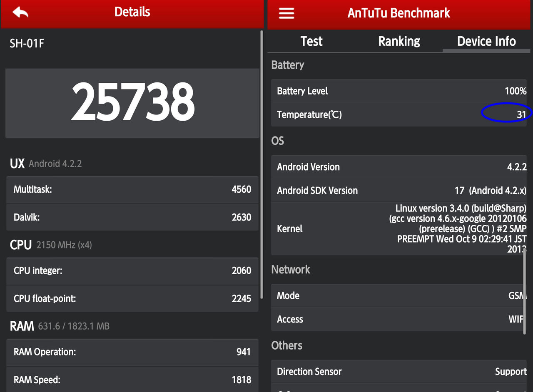Click the Others section heading
The height and width of the screenshot is (392, 533).
click(x=286, y=345)
